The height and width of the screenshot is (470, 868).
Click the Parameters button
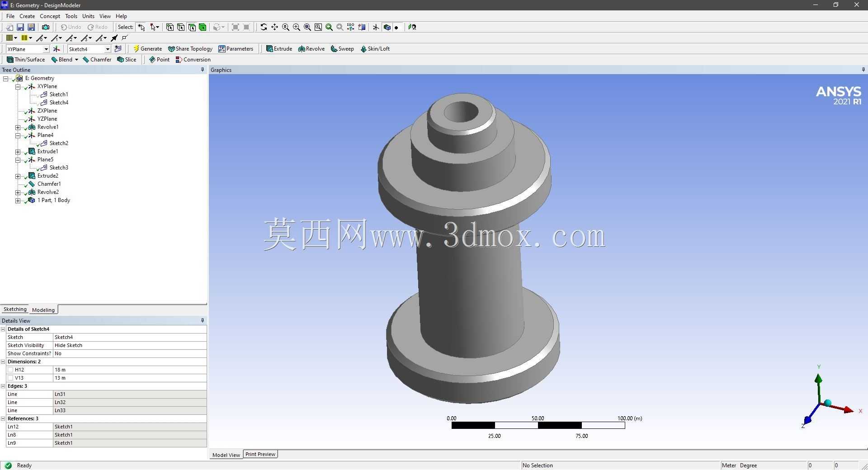coord(236,49)
